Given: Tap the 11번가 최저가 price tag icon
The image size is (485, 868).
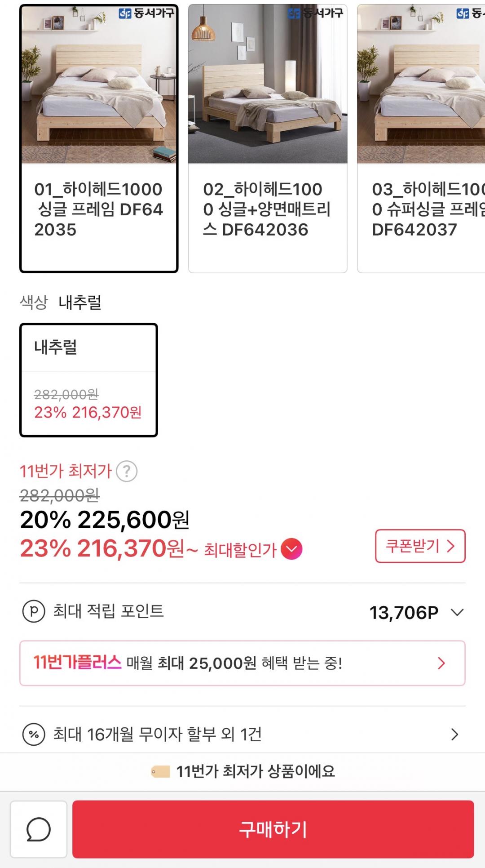Looking at the screenshot, I should [160, 772].
